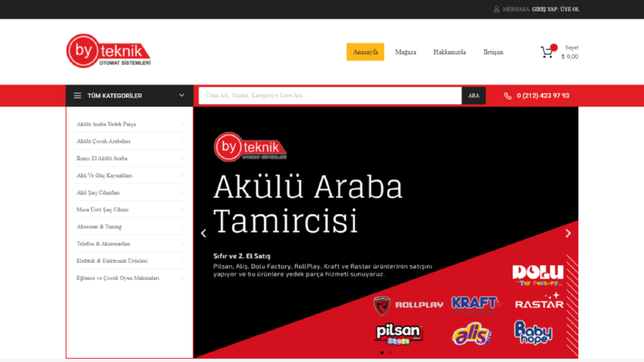
Task: Click the Dolu Toy Factory logo
Action: (538, 275)
